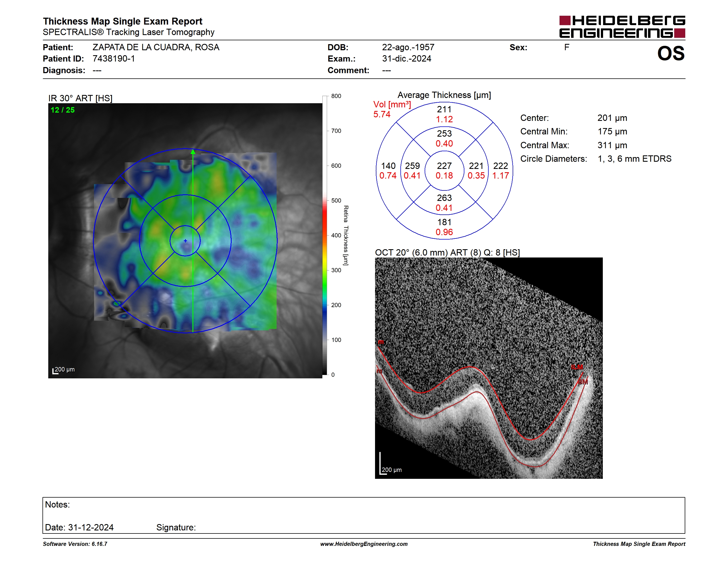The height and width of the screenshot is (563, 728).
Task: Click the subtitle 'SPECTRALIS® Tracking Laser Tomography'
Action: coord(129,32)
